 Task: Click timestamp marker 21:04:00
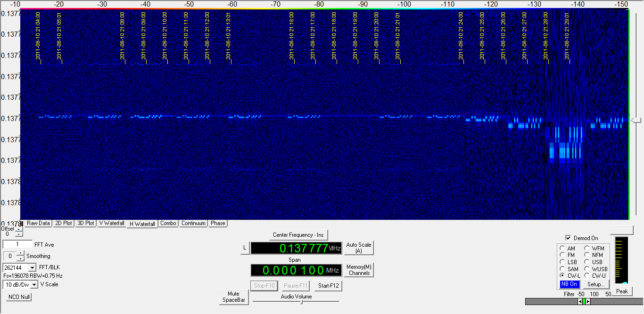point(38,36)
